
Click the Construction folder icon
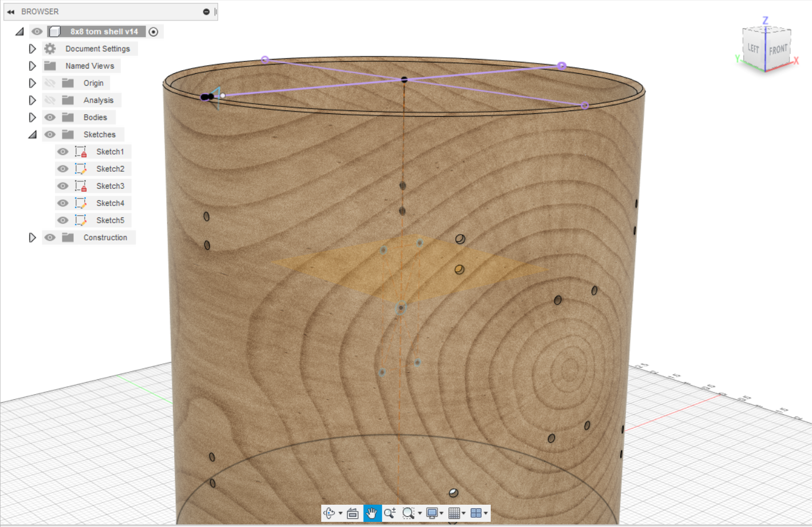pyautogui.click(x=68, y=237)
